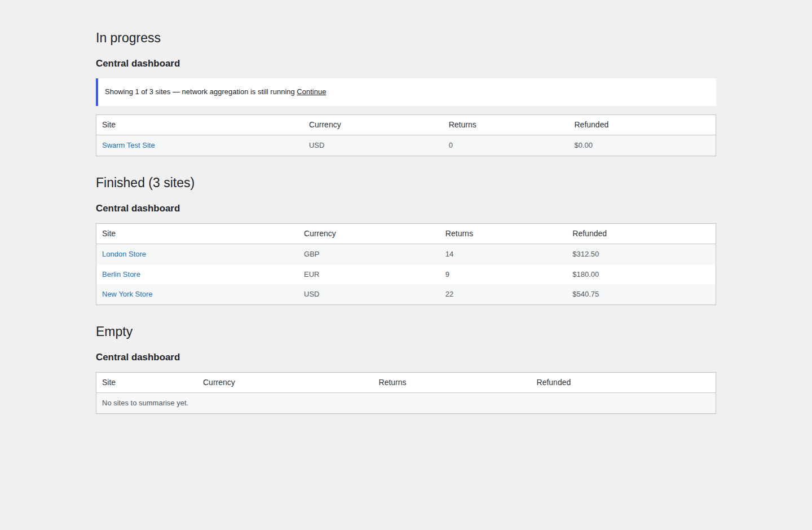Click the 'Central dashboard' heading under Finished
Image resolution: width=812 pixels, height=530 pixels.
tap(138, 209)
